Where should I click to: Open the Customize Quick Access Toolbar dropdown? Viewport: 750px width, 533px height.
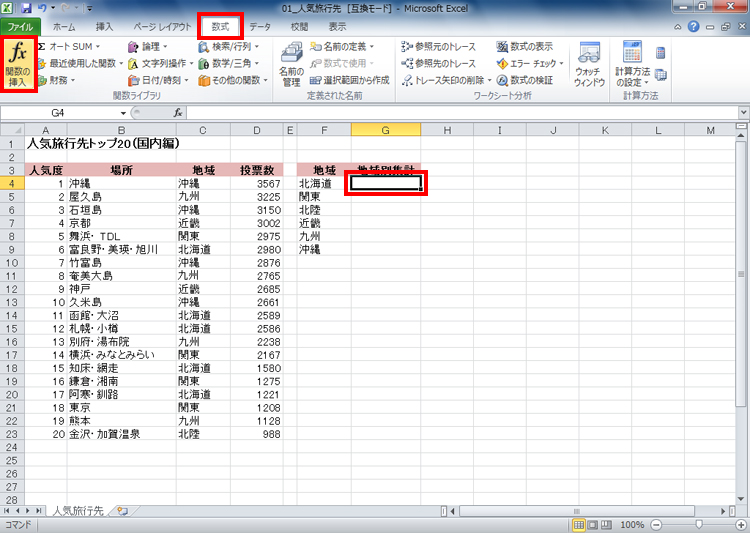[x=89, y=8]
